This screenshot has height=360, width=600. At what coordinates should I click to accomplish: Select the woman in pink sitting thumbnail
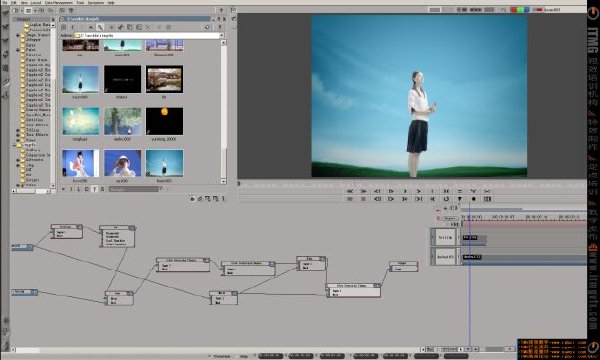pyautogui.click(x=80, y=163)
